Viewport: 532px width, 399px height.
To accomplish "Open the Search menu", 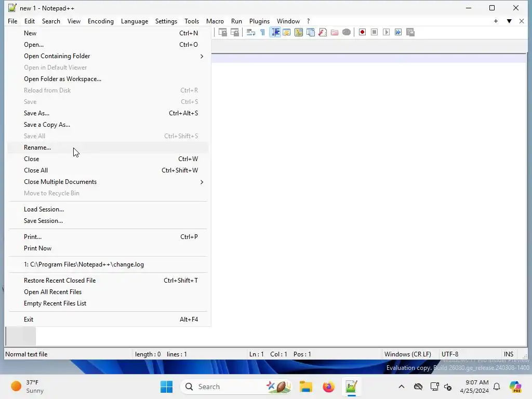I will (51, 21).
